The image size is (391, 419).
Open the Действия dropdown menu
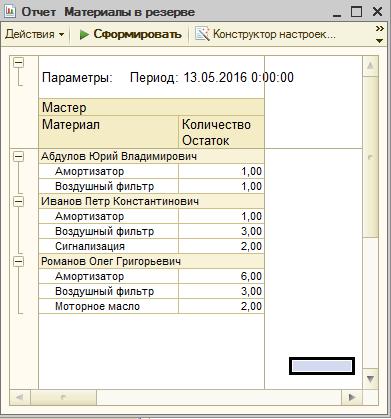[35, 34]
